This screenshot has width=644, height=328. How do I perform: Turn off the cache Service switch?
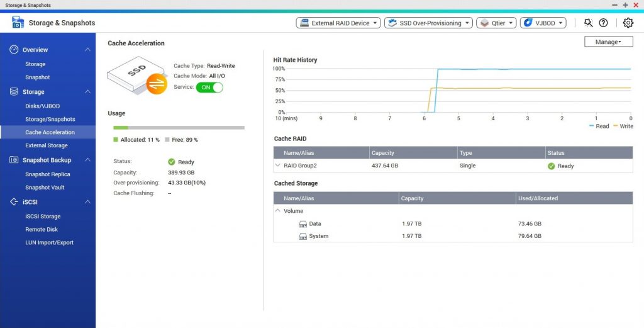pos(209,87)
